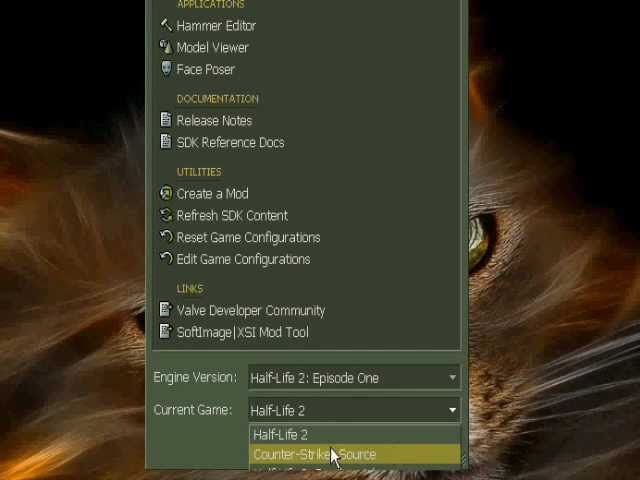The height and width of the screenshot is (480, 640).
Task: Open the Engine Version dropdown
Action: point(354,378)
